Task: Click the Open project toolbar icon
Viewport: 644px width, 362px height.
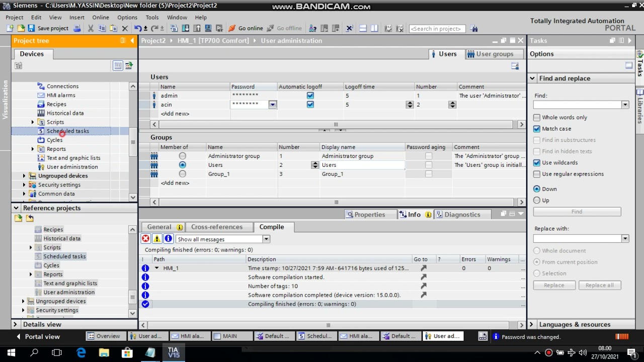Action: point(21,29)
